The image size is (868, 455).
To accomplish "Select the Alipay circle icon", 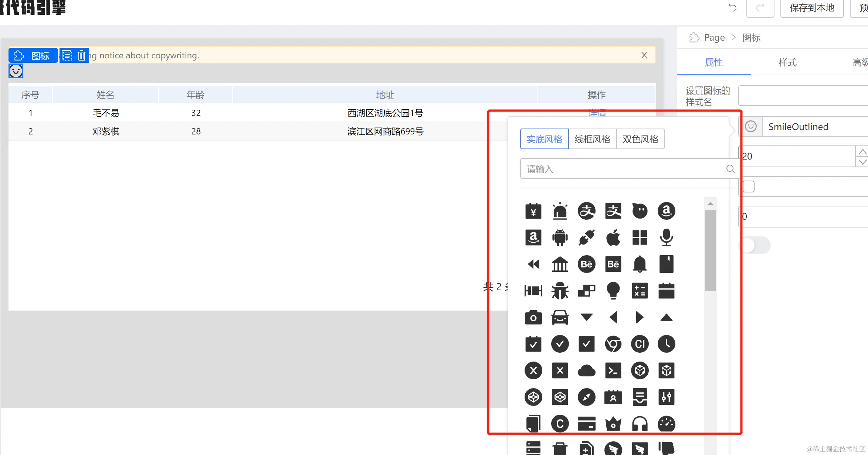I will 586,211.
